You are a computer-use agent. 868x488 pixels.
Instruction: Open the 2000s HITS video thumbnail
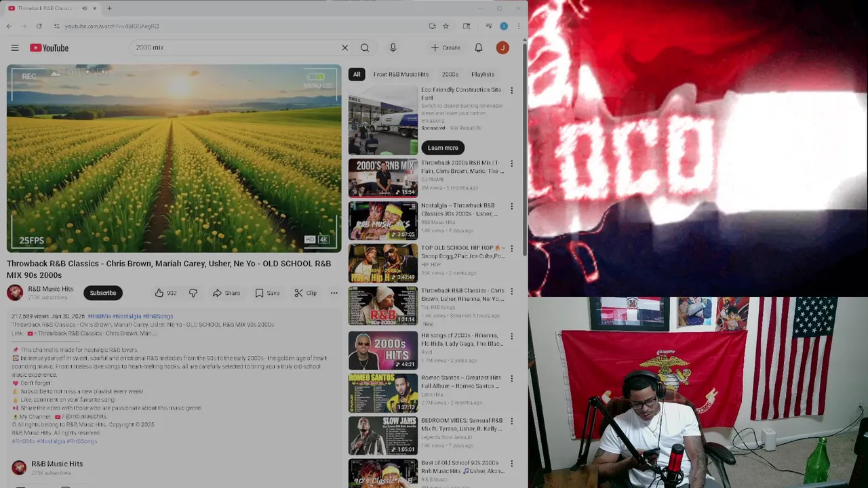point(383,350)
